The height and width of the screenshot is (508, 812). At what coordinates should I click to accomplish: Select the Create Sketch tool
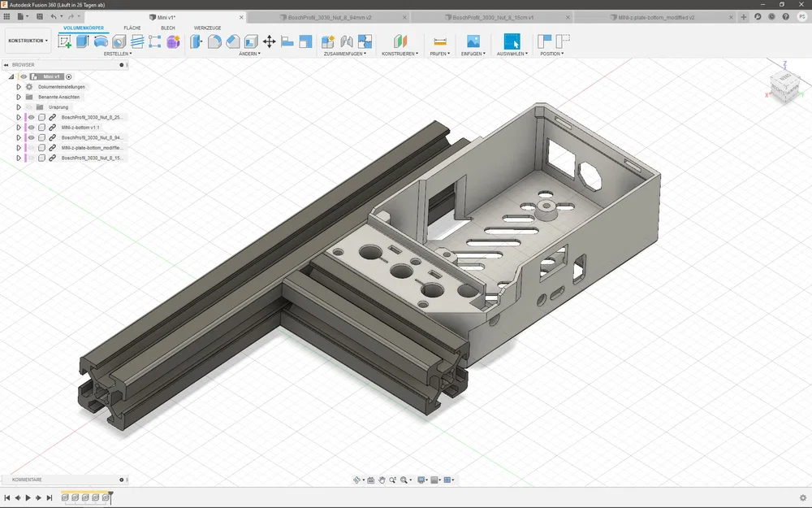(65, 41)
